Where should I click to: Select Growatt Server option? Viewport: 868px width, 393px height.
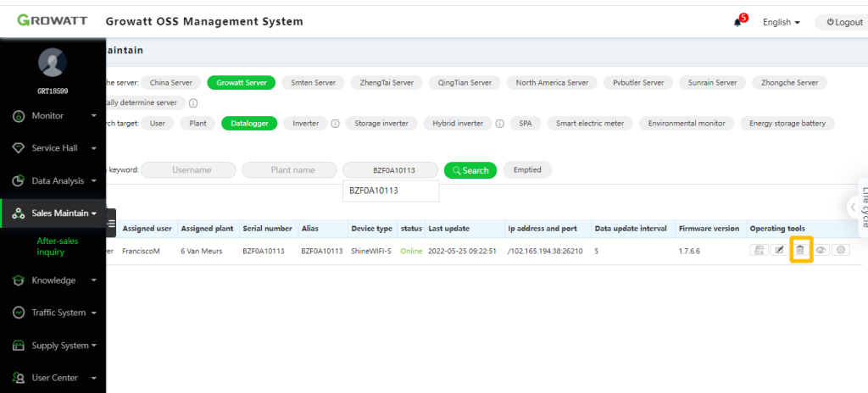242,82
